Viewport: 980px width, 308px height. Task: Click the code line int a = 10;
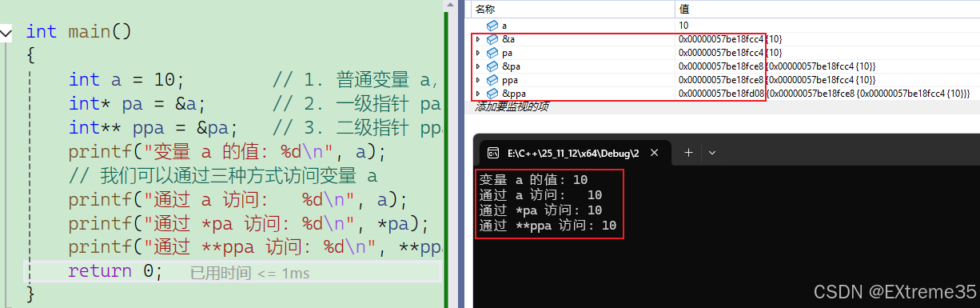click(126, 80)
